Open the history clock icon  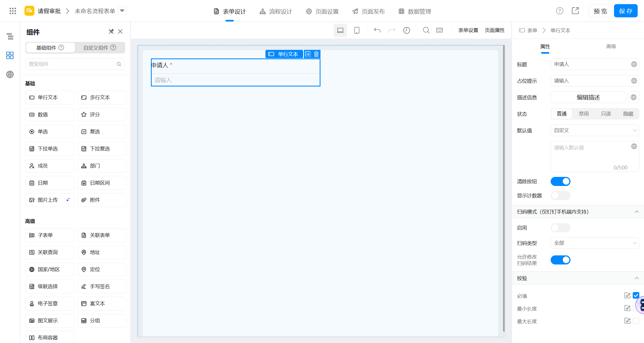tap(406, 30)
